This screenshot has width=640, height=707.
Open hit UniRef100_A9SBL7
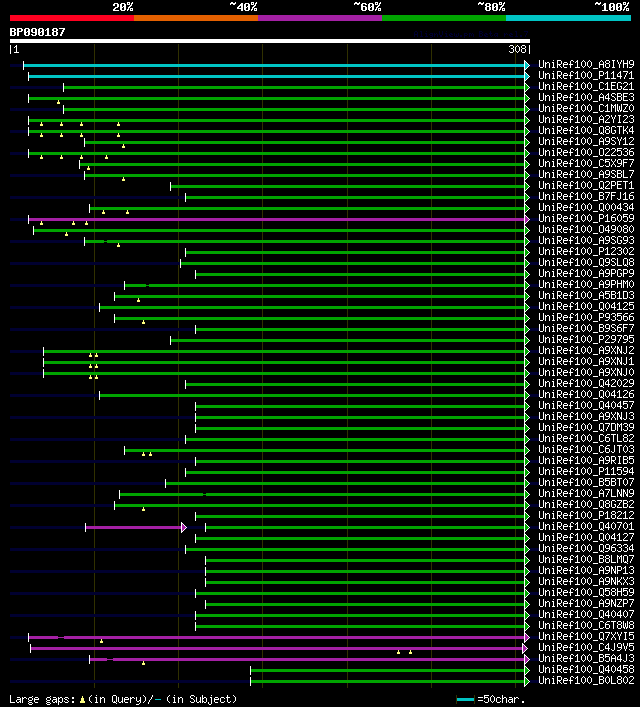586,174
